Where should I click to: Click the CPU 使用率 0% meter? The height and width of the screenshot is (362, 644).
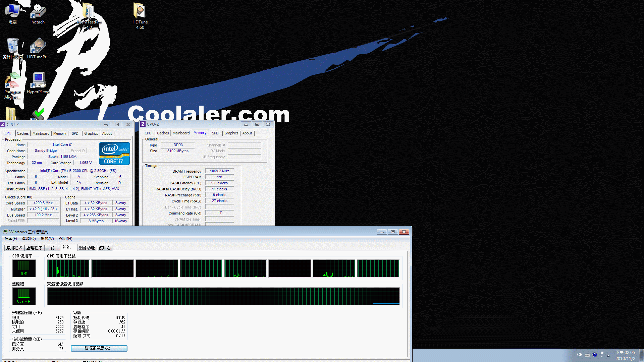[x=24, y=268]
